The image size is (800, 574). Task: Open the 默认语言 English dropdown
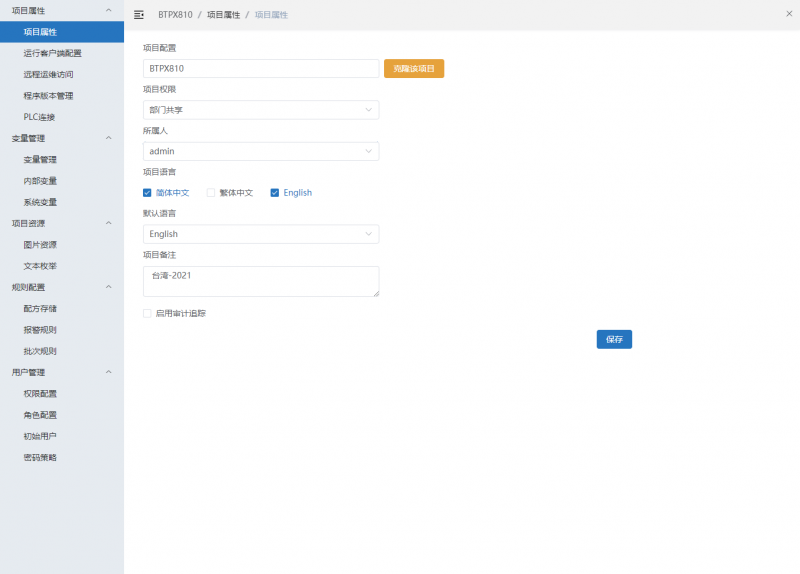coord(261,234)
